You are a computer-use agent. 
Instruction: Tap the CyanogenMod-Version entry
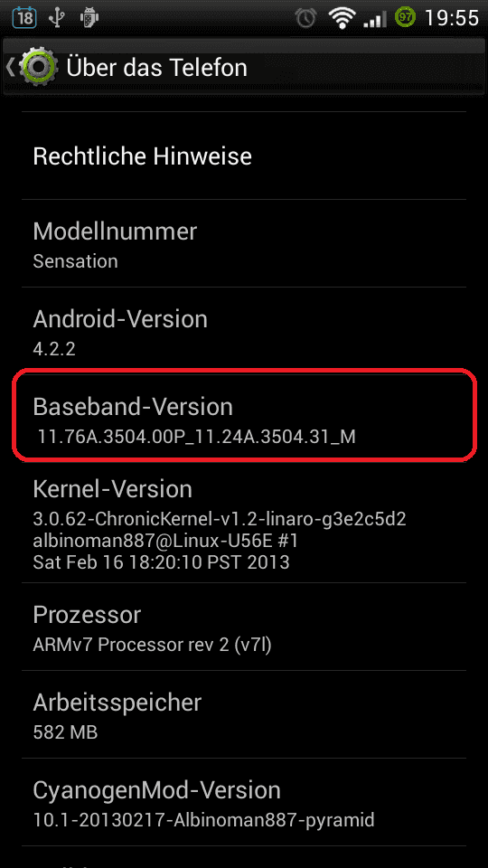click(x=244, y=802)
